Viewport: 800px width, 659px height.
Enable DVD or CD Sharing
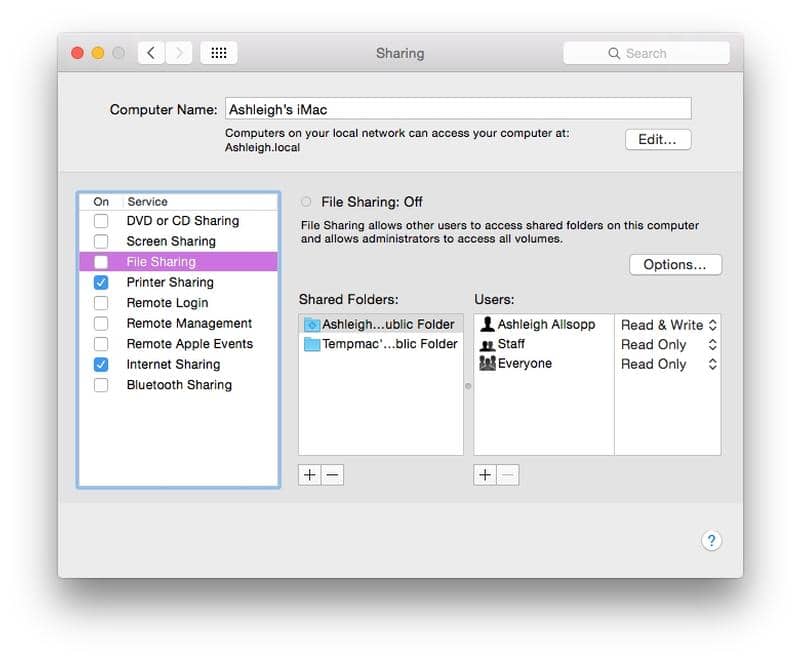(x=100, y=220)
